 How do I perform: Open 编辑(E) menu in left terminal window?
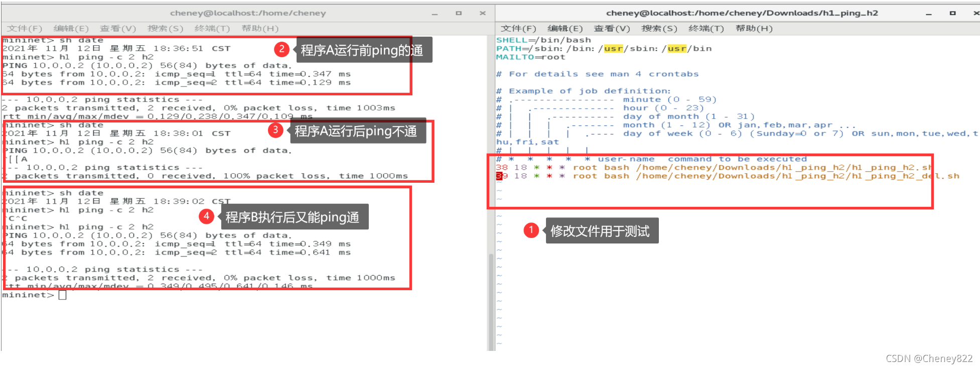click(x=71, y=29)
